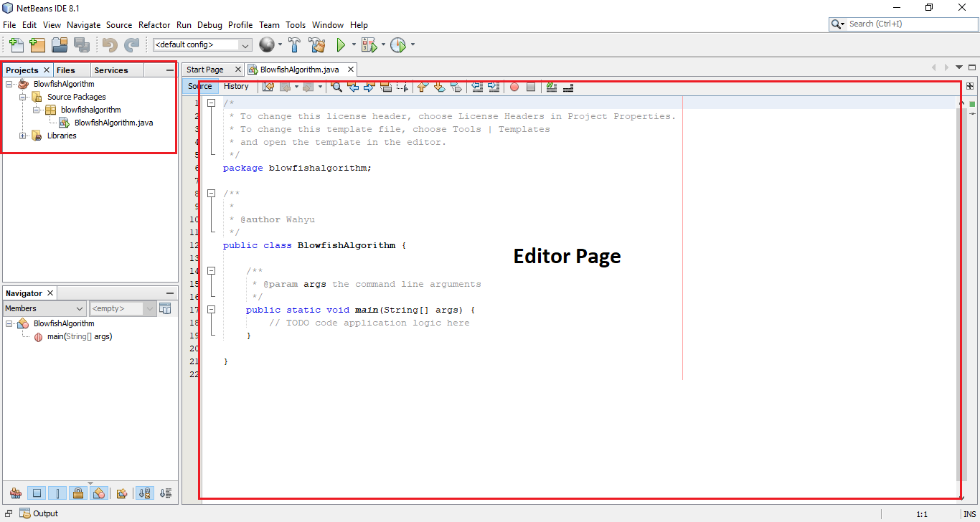Toggle Show Inherited Members in Navigator
The width and height of the screenshot is (980, 522).
pos(15,493)
